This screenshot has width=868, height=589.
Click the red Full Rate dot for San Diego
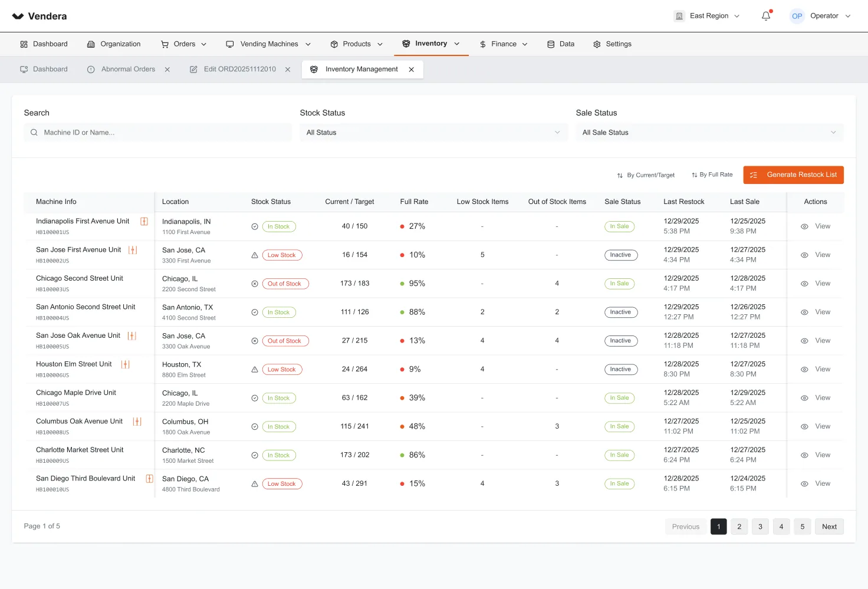[402, 484]
